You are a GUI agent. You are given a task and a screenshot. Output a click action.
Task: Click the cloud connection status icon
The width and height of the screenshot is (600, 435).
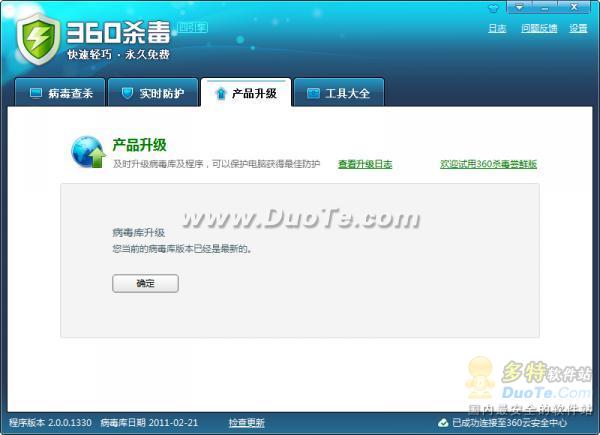[443, 423]
